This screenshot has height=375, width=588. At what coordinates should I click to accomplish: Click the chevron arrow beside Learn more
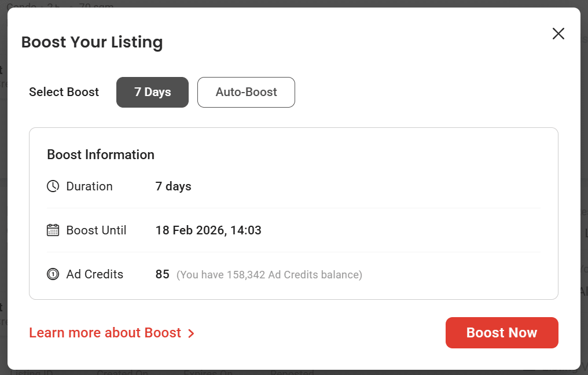(191, 333)
